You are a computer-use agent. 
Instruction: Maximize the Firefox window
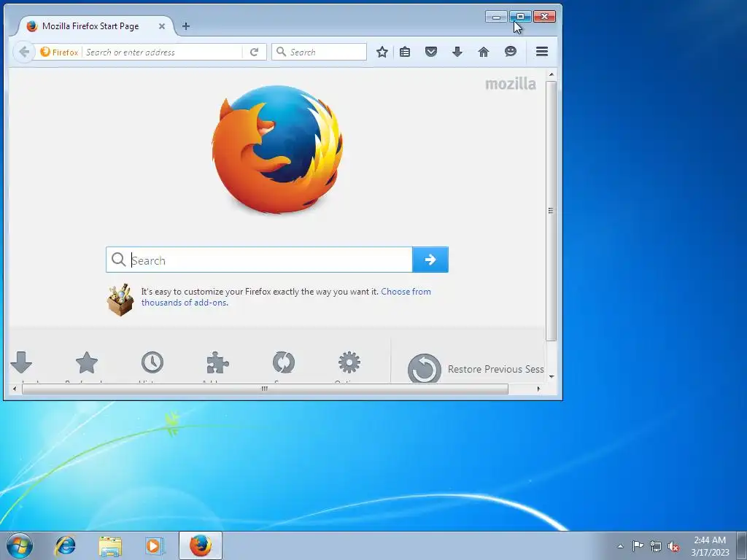click(x=520, y=17)
